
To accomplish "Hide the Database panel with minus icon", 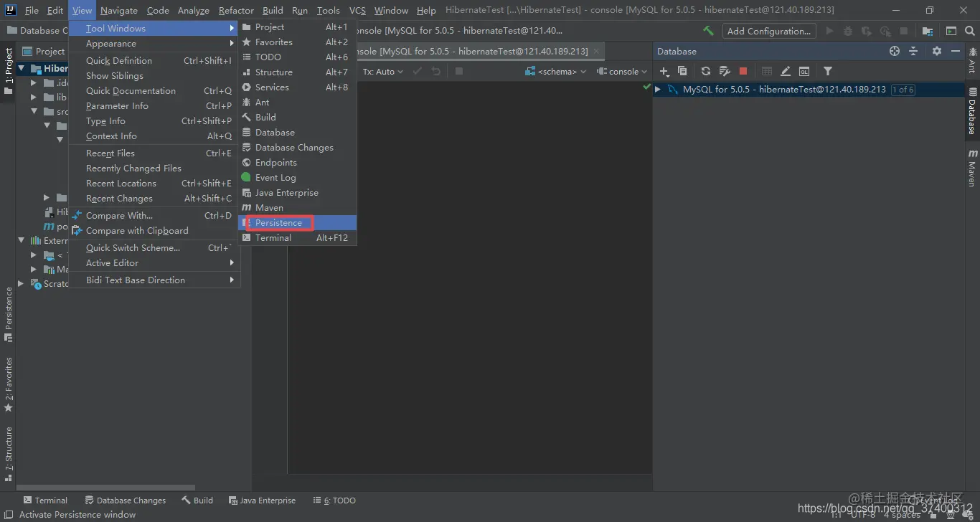I will pyautogui.click(x=956, y=51).
